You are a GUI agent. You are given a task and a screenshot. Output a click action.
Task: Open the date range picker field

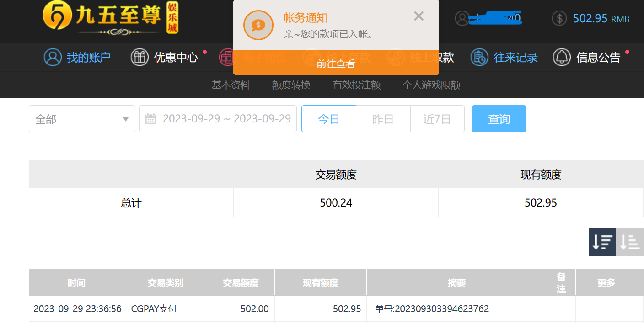(x=226, y=119)
